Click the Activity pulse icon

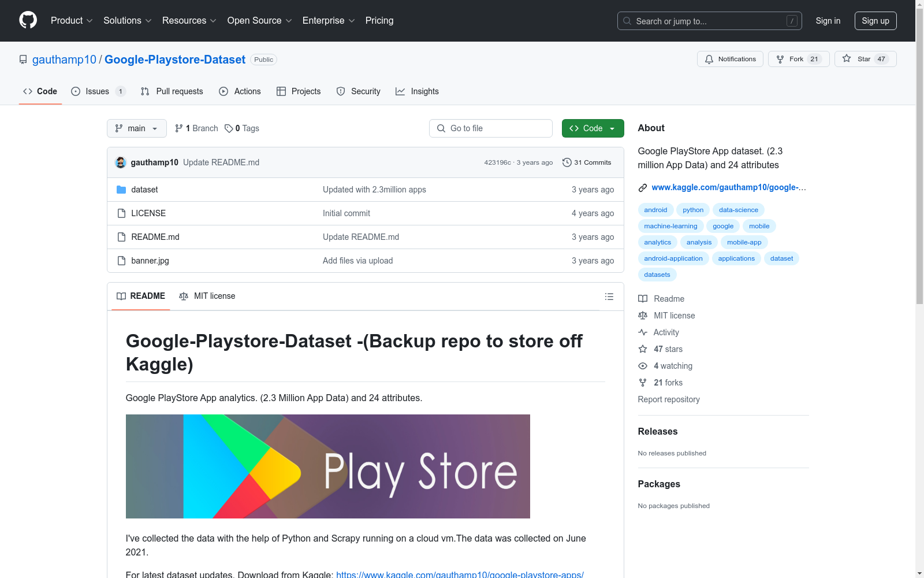(643, 332)
